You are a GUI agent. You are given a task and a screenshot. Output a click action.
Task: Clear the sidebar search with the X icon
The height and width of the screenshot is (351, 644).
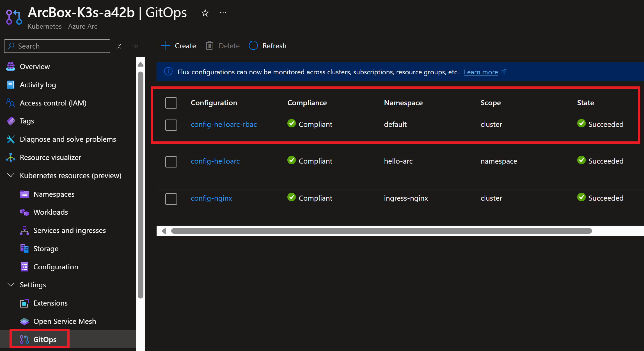tap(119, 46)
